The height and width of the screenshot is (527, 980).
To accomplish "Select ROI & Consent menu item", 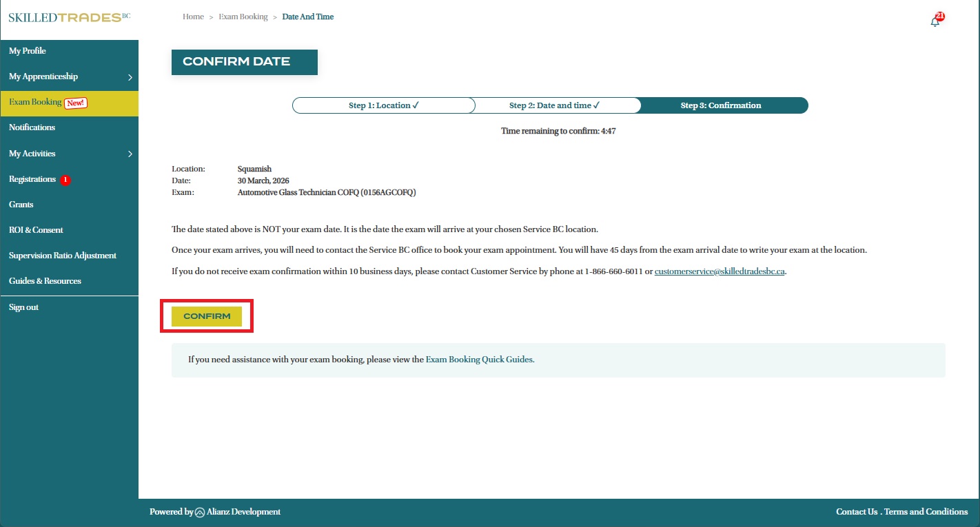I will tap(36, 230).
